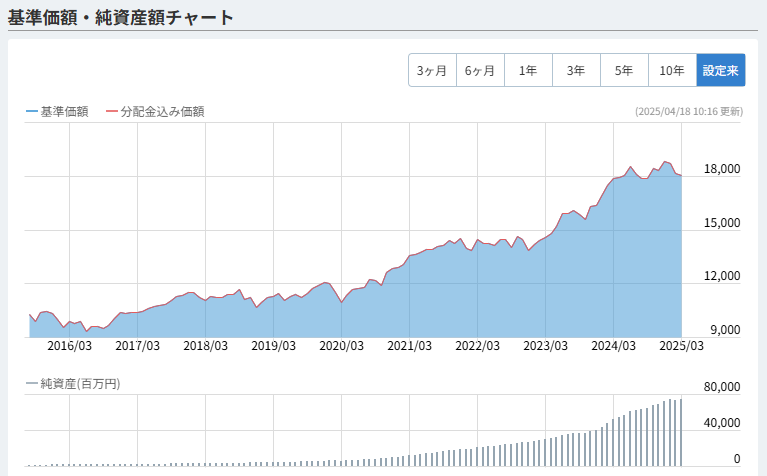This screenshot has height=476, width=767.
Task: Select the 3ヶ月 period tab
Action: pyautogui.click(x=432, y=70)
